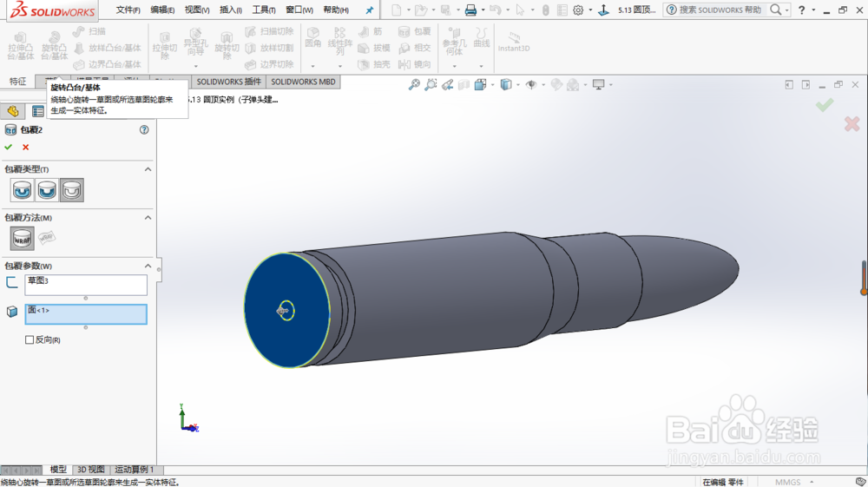Viewport: 868px width, 487px height.
Task: Open the 曲线 dropdown arrow
Action: 481,66
